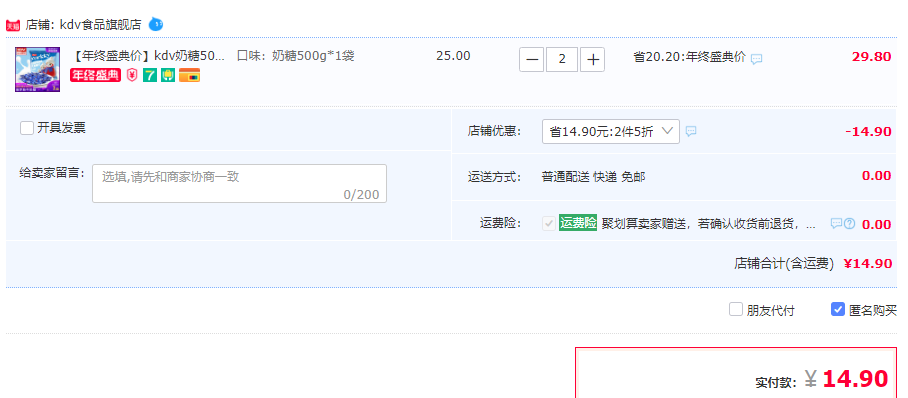The height and width of the screenshot is (398, 908).
Task: Click the item subtotal 29.80
Action: point(872,57)
